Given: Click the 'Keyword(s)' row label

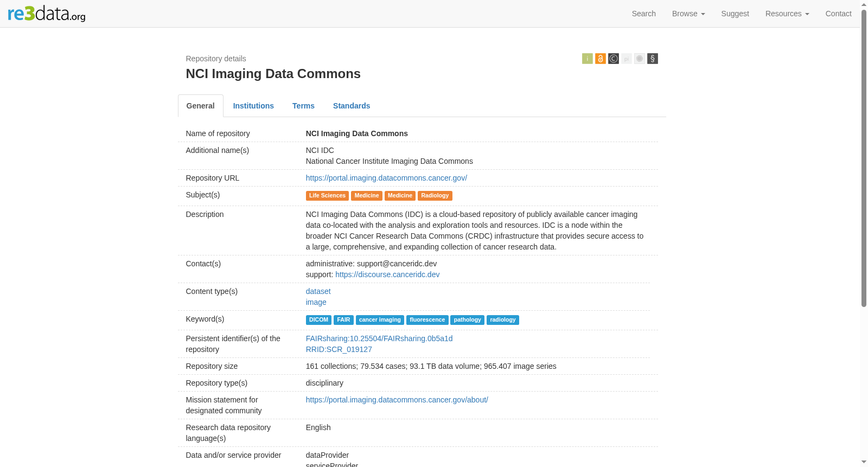Looking at the screenshot, I should 205,319.
